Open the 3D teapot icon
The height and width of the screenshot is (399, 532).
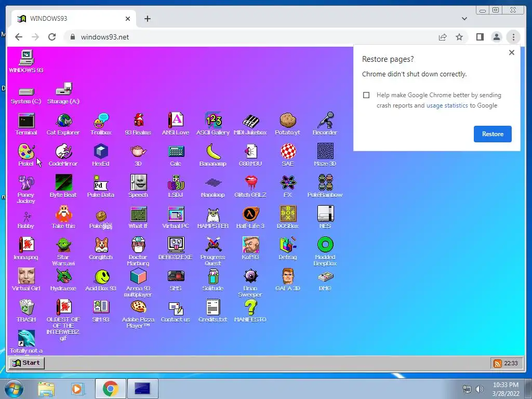pos(138,155)
